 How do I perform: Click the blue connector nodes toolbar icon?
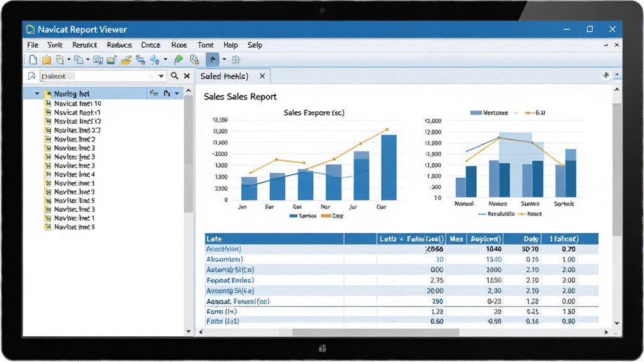[155, 60]
